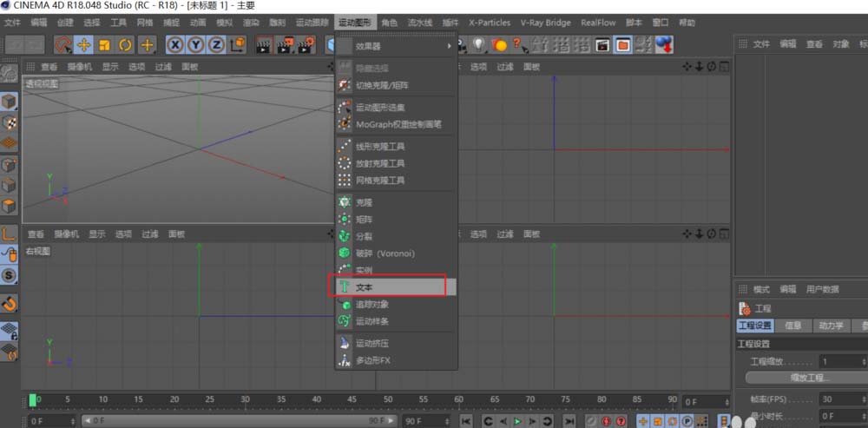Open 过滤 menu in right view viewport
Viewport: 868px width, 428px height.
tap(149, 234)
